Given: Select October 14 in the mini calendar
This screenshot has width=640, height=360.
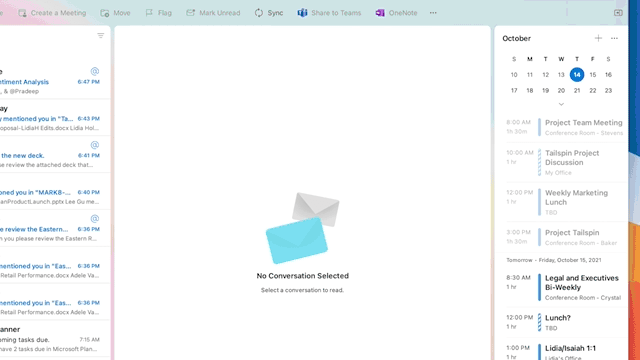Looking at the screenshot, I should [x=577, y=75].
